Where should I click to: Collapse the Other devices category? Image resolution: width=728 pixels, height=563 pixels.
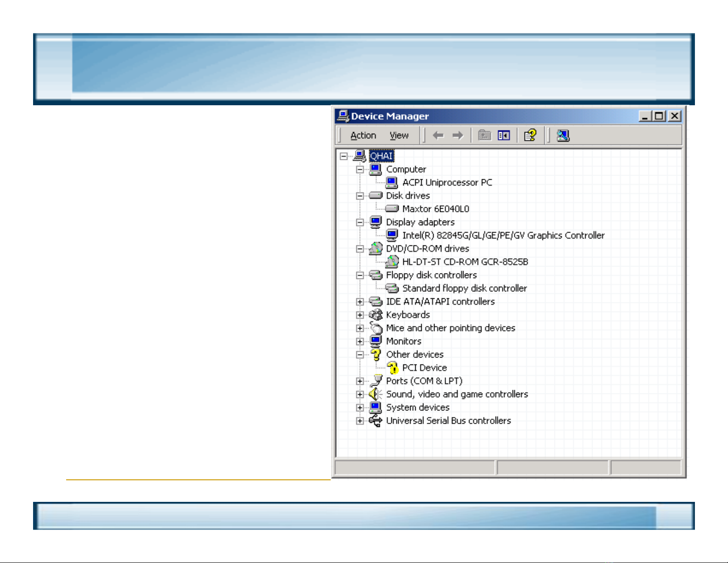[x=360, y=355]
